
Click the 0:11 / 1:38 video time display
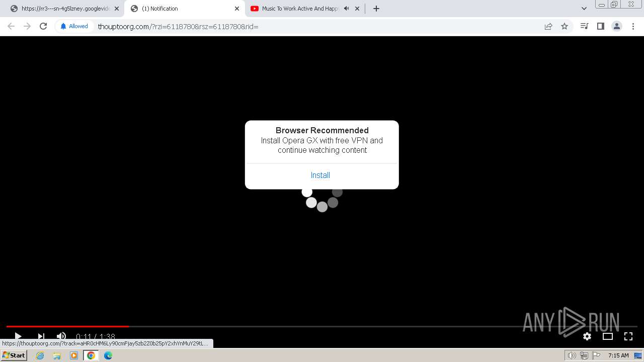click(x=96, y=336)
